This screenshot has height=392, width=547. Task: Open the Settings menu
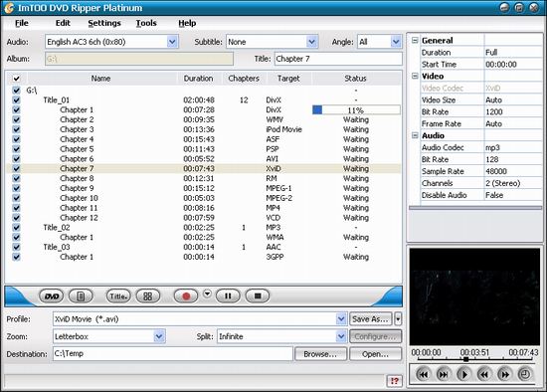pyautogui.click(x=104, y=23)
